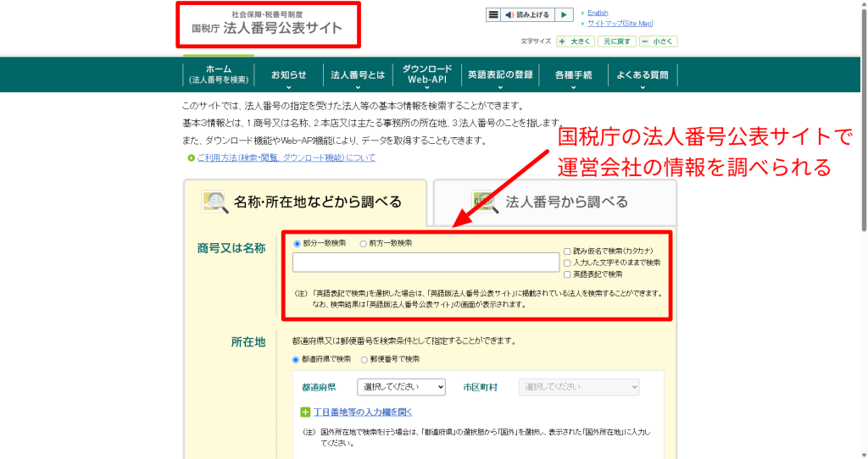Expand the よくある質問 menu
This screenshot has height=459, width=868.
(x=643, y=75)
